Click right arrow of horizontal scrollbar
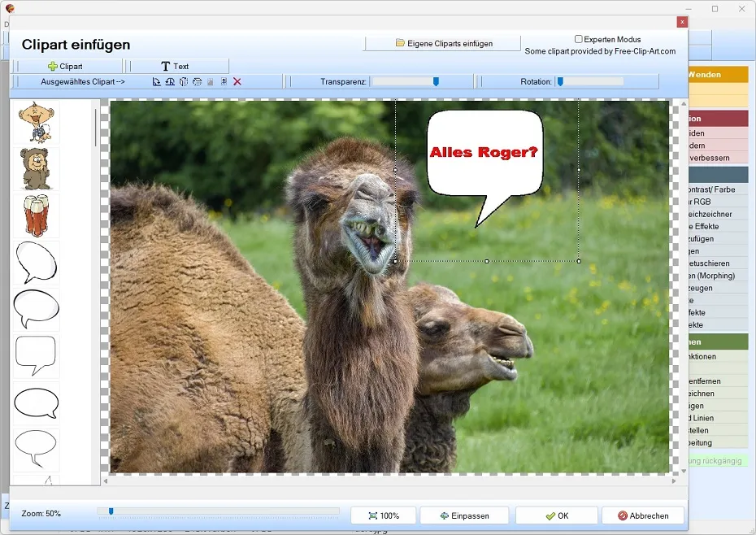 (674, 481)
